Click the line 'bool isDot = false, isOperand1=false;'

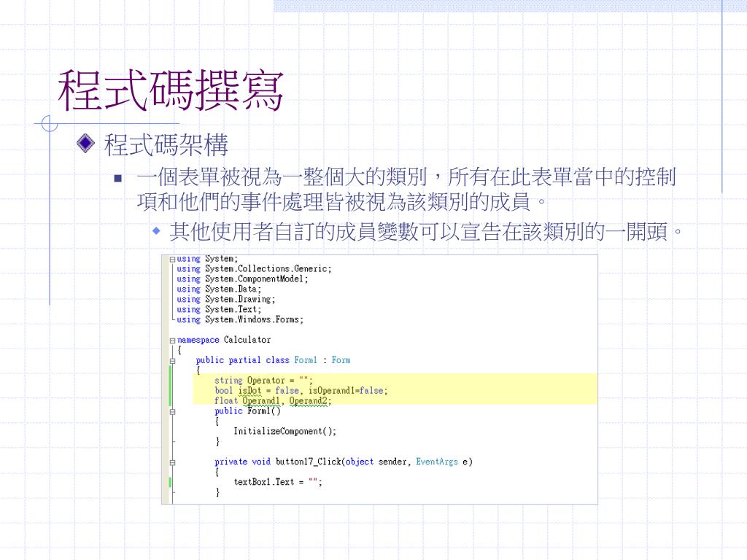(x=301, y=391)
